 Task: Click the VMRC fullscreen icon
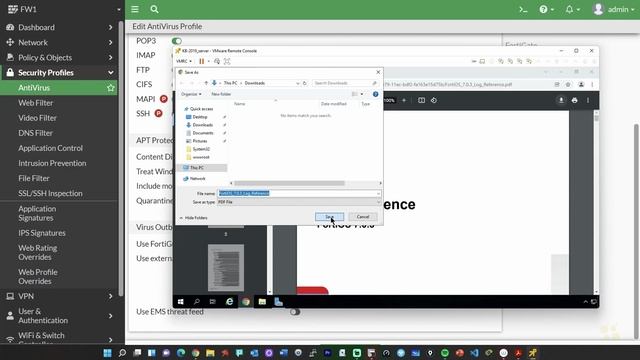pyautogui.click(x=227, y=61)
